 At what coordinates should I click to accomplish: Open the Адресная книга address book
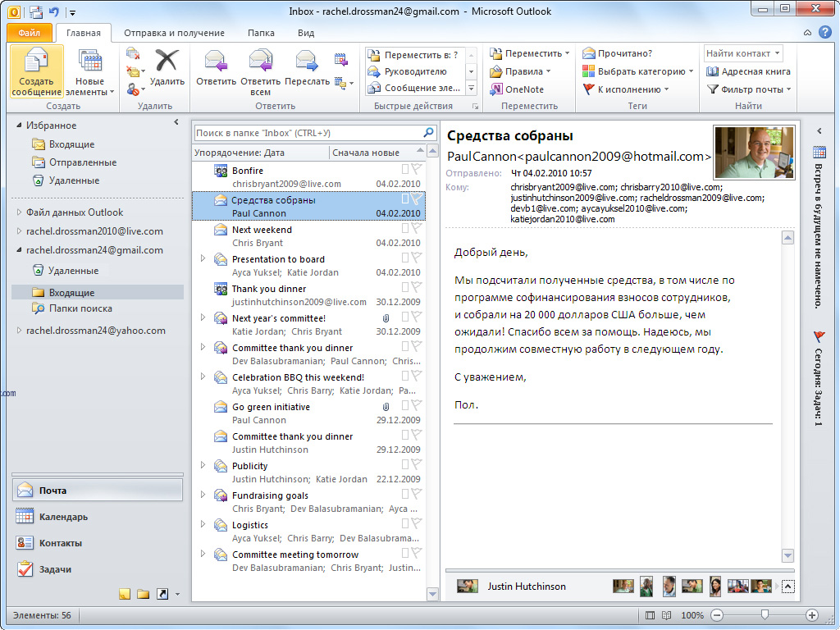(x=747, y=71)
